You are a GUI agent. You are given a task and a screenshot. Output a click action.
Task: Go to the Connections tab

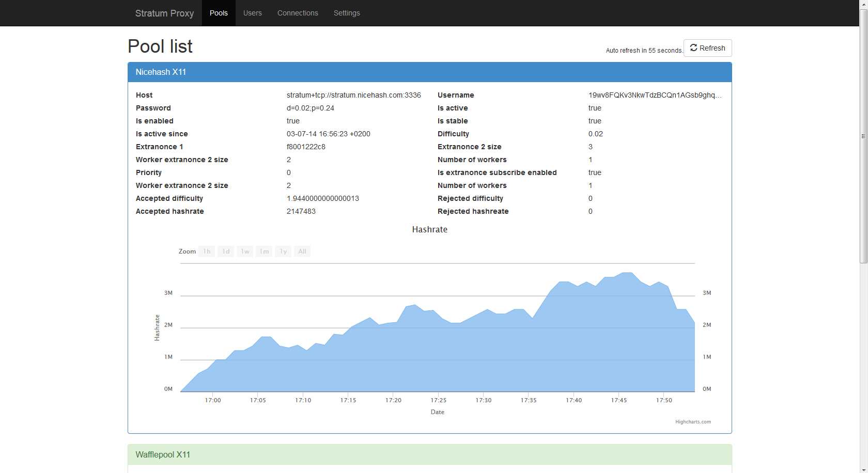point(298,13)
